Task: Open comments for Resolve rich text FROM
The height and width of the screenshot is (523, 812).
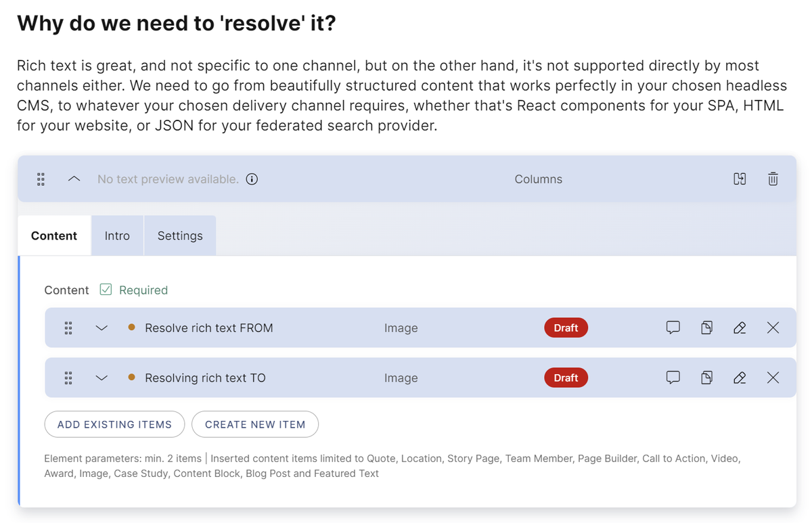Action: click(673, 328)
